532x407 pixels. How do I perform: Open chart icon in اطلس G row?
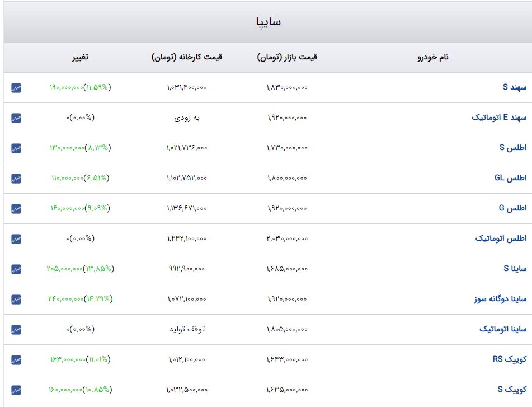pyautogui.click(x=16, y=209)
